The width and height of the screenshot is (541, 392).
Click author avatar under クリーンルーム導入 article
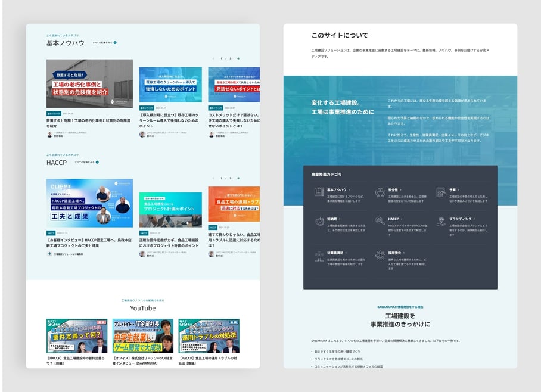coord(142,134)
